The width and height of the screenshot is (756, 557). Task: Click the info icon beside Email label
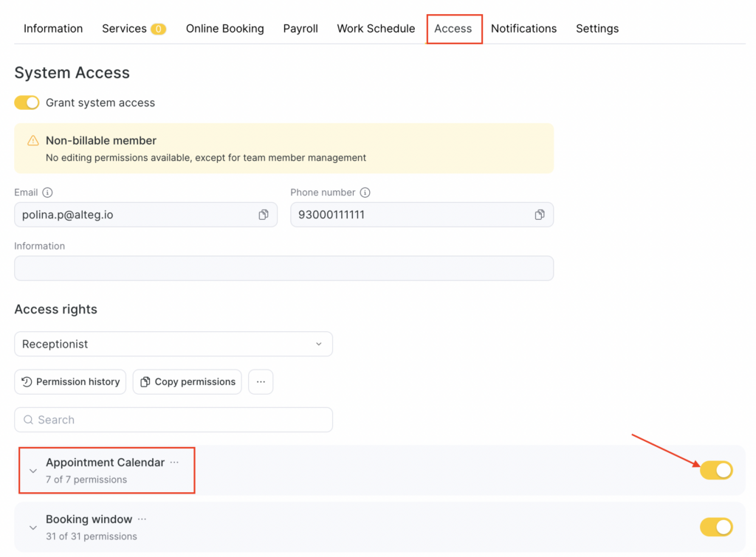pyautogui.click(x=47, y=193)
